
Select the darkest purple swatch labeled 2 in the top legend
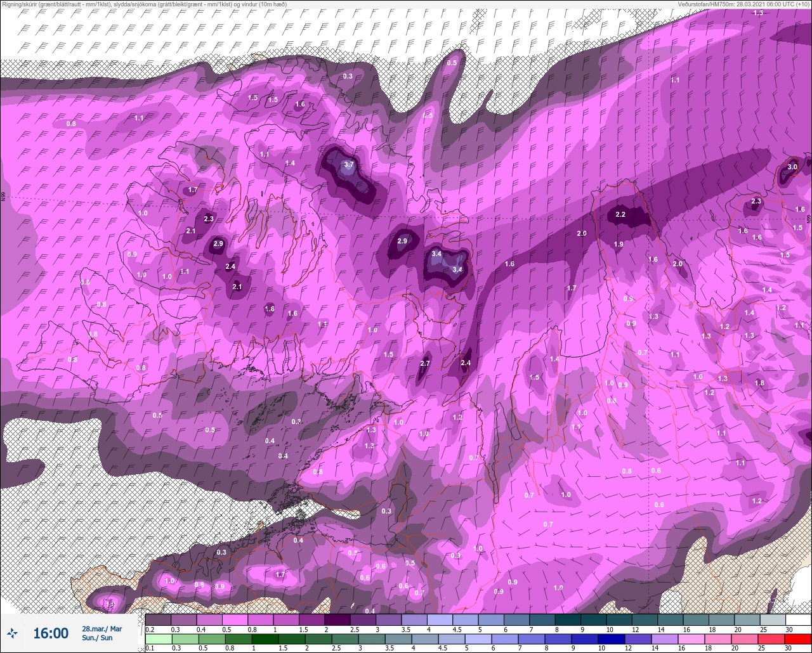point(337,619)
